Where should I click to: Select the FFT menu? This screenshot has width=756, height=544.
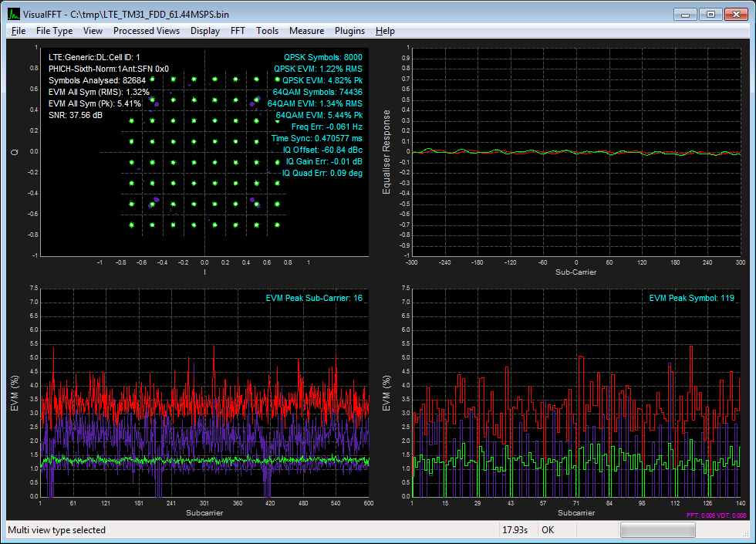point(238,31)
